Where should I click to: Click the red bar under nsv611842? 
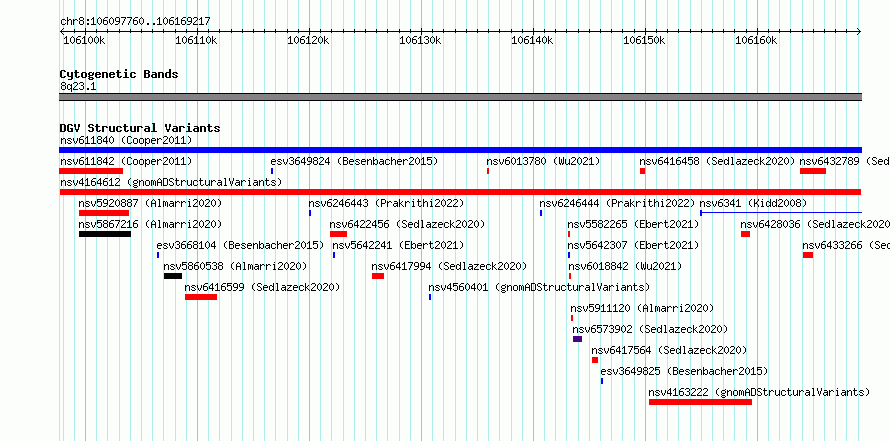[91, 171]
